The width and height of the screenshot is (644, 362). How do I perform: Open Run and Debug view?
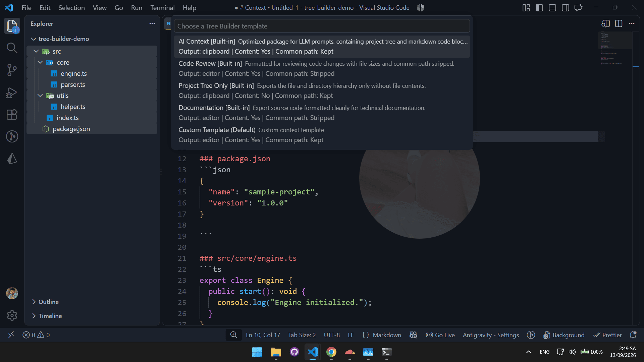(12, 93)
